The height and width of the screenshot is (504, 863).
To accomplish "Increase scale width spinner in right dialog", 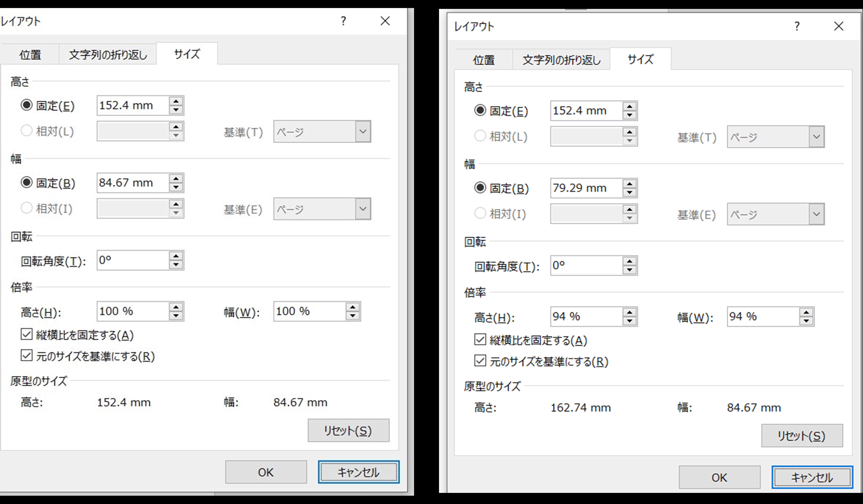I will (x=806, y=312).
